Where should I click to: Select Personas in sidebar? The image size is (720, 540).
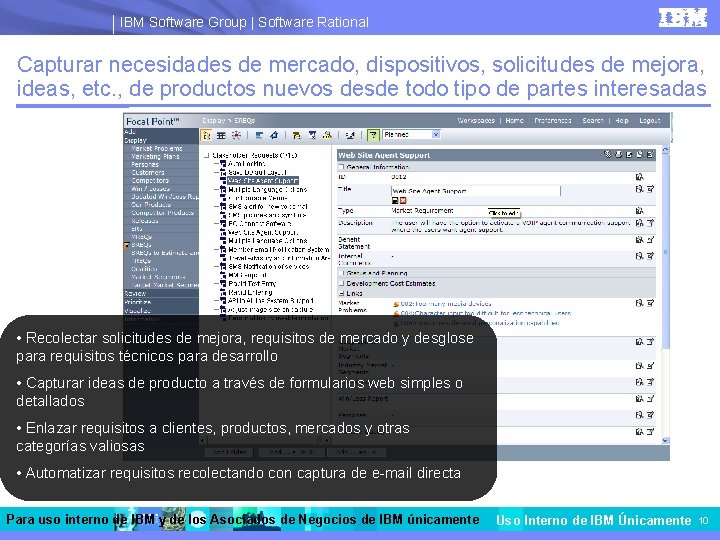coord(145,164)
